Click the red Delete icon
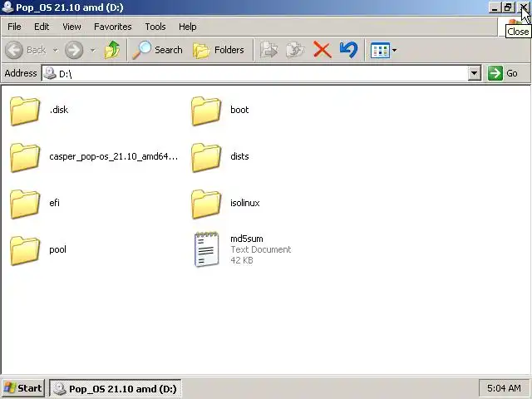Image resolution: width=532 pixels, height=399 pixels. tap(322, 50)
